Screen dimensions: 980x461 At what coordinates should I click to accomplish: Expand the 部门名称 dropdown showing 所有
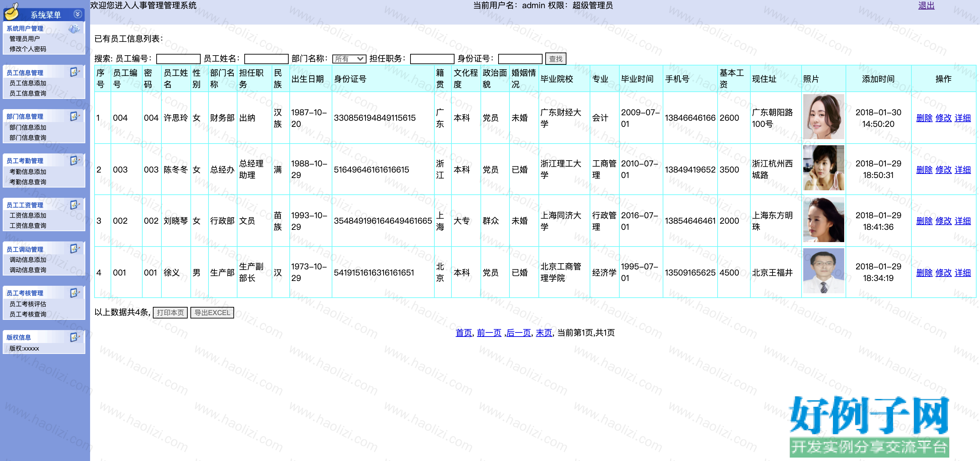[349, 59]
